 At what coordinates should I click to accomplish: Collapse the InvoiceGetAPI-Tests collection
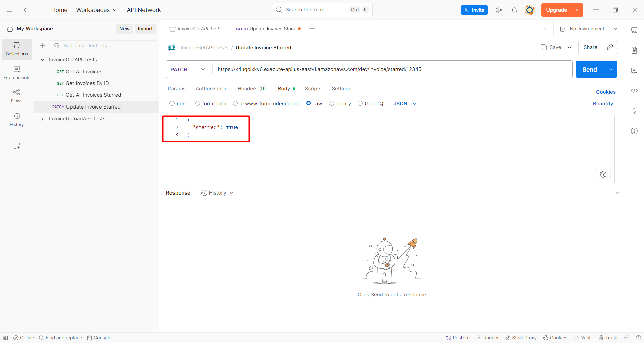pos(42,59)
